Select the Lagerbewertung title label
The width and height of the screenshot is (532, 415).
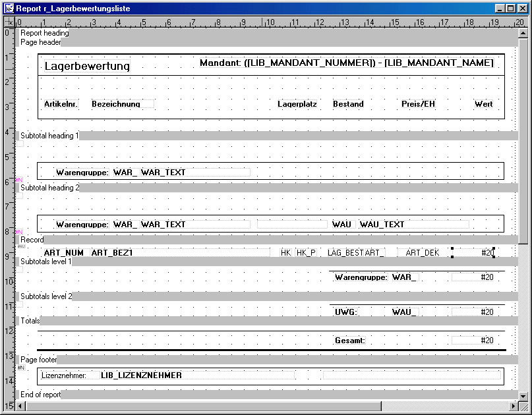tap(87, 67)
